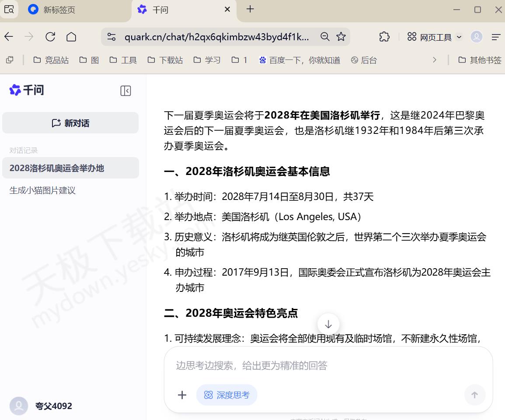Open the browser extensions puzzle icon
505x420 pixels.
tap(384, 37)
